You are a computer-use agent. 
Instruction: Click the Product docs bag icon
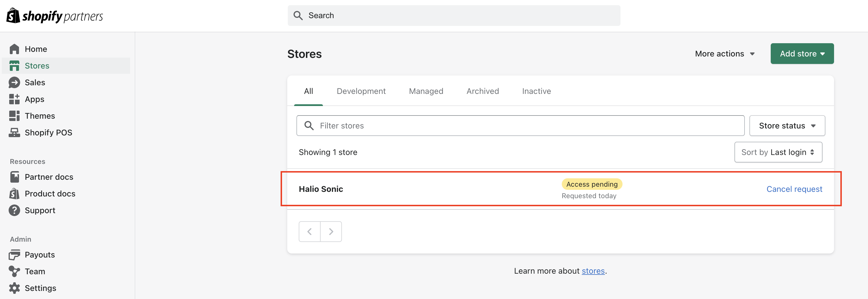[14, 194]
